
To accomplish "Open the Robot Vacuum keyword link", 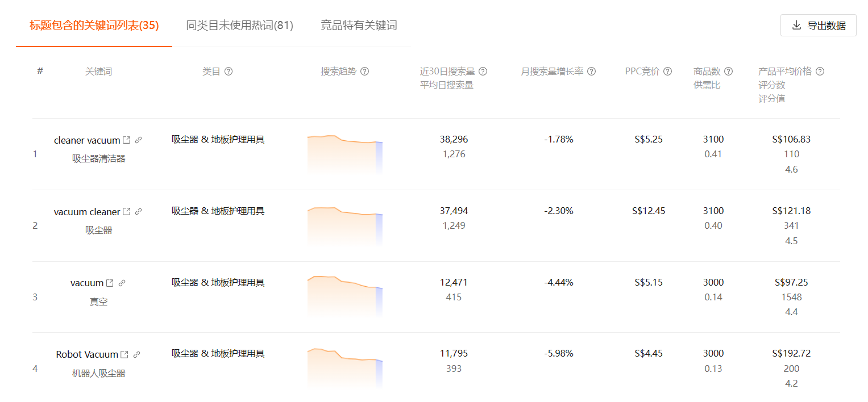I will [x=87, y=354].
